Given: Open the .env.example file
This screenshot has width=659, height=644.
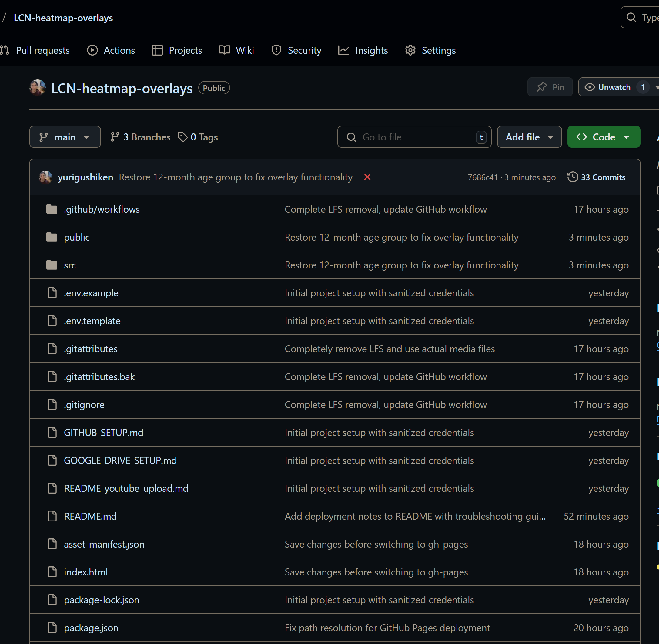Looking at the screenshot, I should click(91, 293).
